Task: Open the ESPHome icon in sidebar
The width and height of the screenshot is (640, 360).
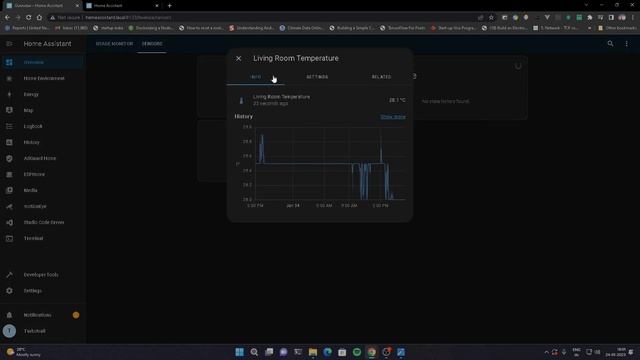Action: pos(9,174)
